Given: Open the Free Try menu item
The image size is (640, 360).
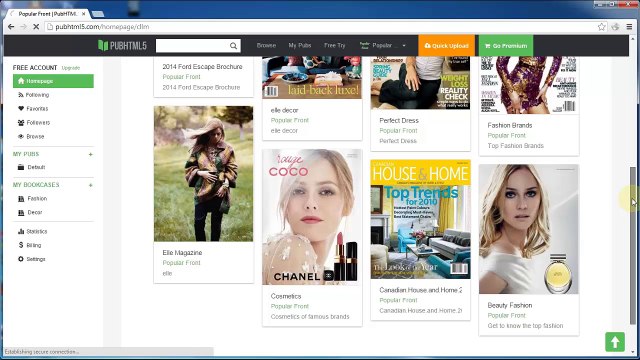Looking at the screenshot, I should (334, 45).
